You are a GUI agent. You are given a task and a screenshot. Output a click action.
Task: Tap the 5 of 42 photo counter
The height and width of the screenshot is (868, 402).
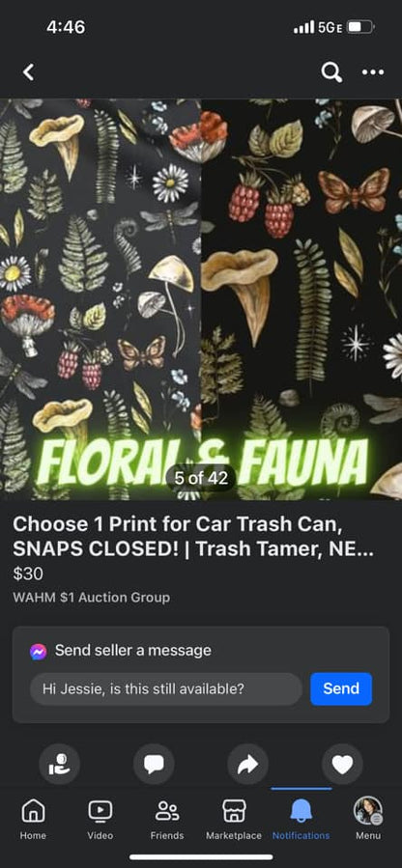201,478
